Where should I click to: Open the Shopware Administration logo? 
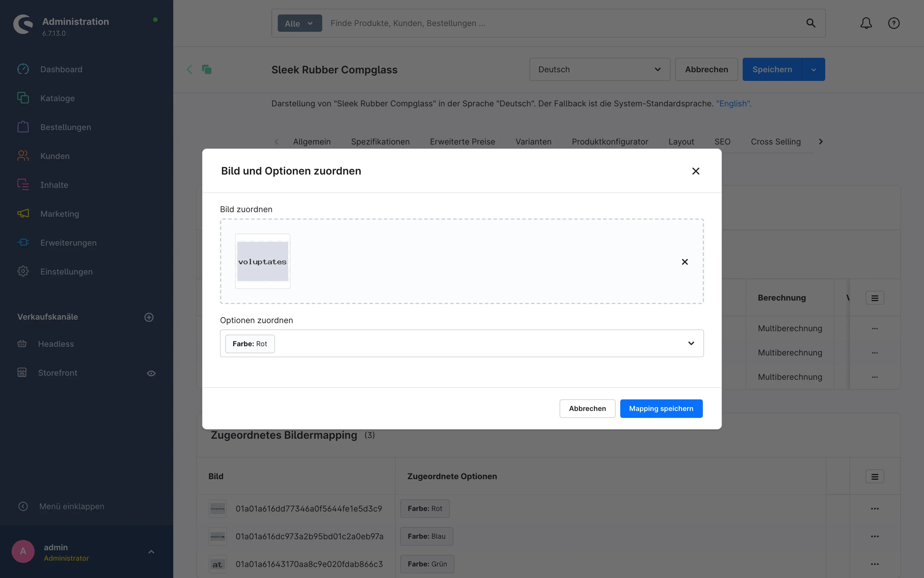tap(23, 24)
